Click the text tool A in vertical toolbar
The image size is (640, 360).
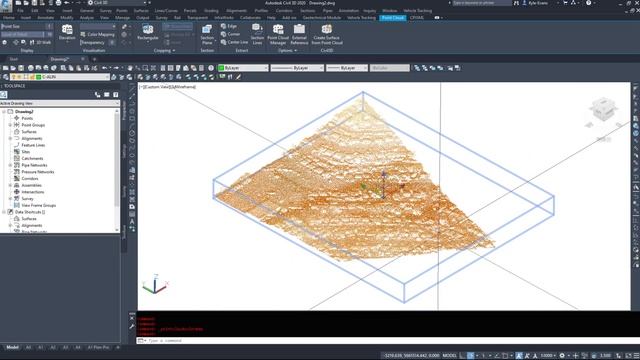coord(132,222)
